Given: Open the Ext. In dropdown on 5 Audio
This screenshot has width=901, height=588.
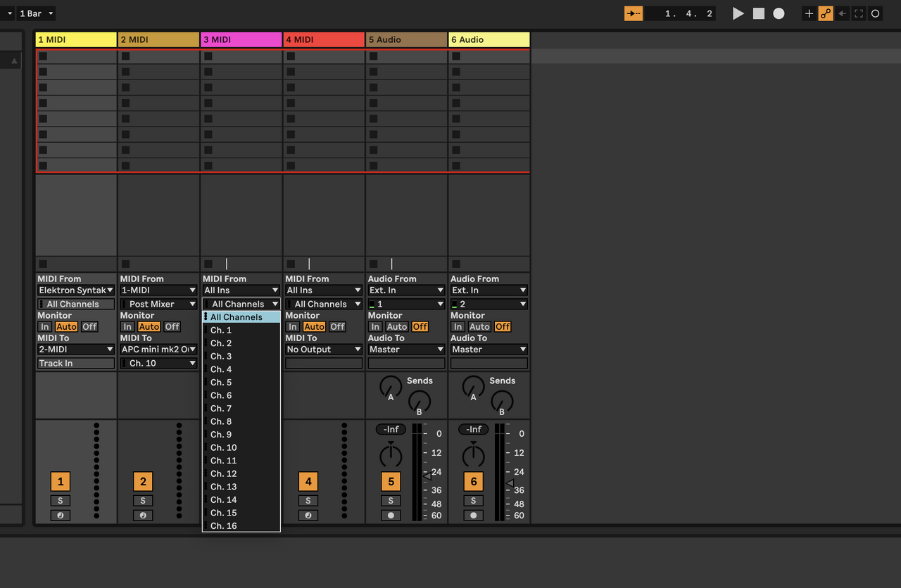Looking at the screenshot, I should click(x=406, y=290).
